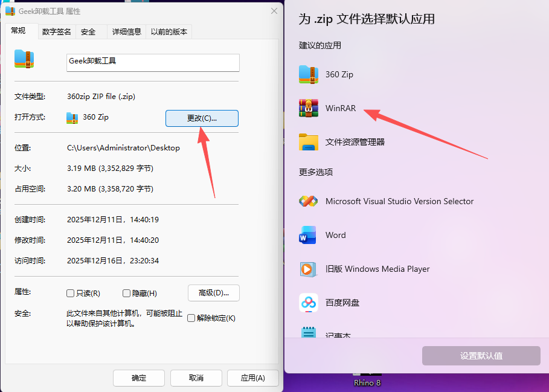
Task: Switch to the 详细信息 tab
Action: tap(126, 31)
